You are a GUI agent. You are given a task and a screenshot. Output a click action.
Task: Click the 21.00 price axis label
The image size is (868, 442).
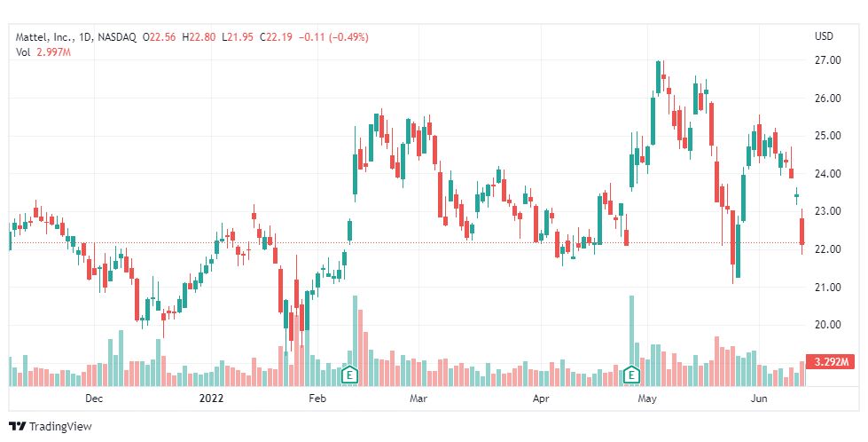827,287
